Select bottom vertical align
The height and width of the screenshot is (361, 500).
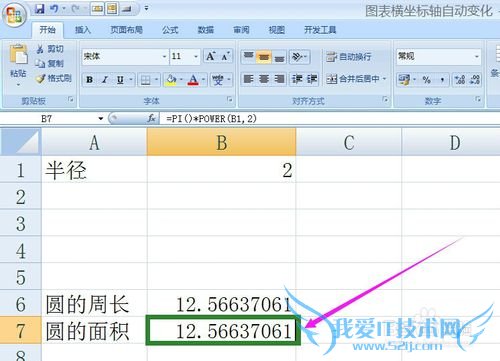click(x=279, y=57)
